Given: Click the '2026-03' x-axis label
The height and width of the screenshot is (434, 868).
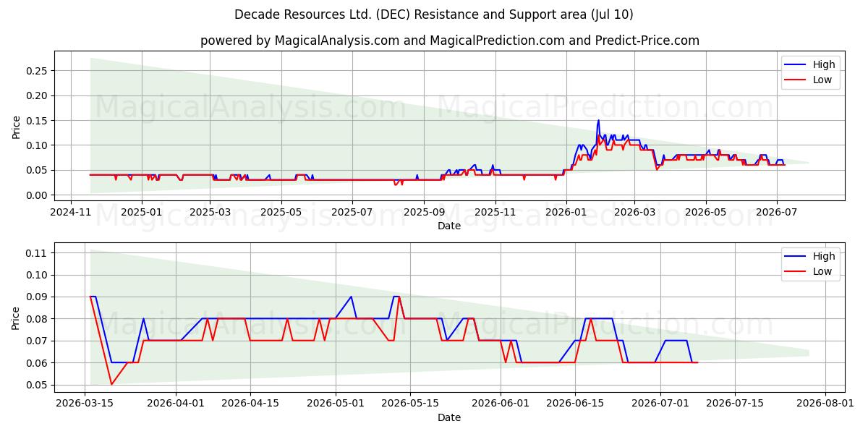Looking at the screenshot, I should [634, 213].
